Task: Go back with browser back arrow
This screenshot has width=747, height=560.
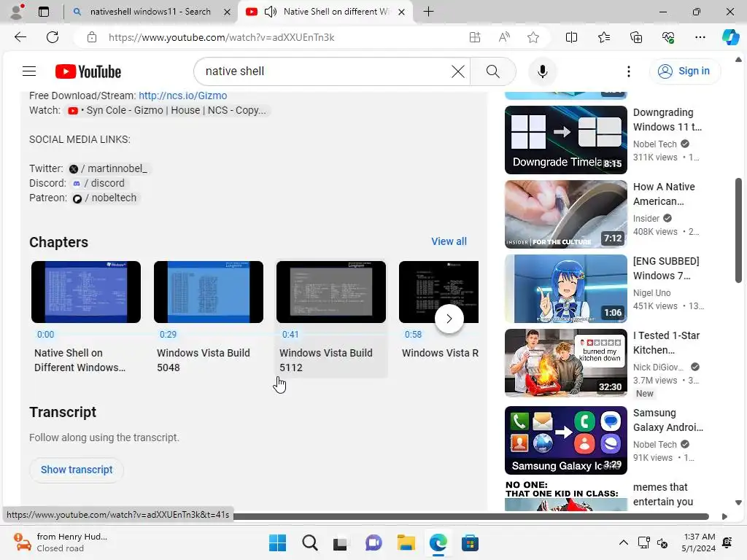Action: (x=20, y=37)
